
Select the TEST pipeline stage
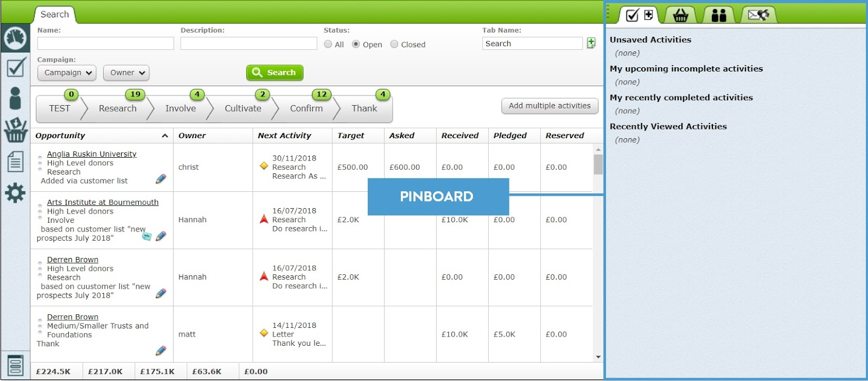(60, 108)
